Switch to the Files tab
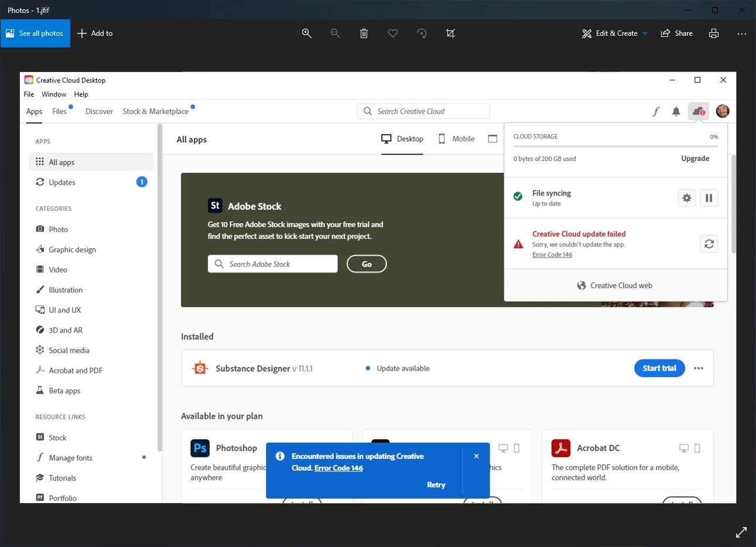This screenshot has height=547, width=756. coord(60,111)
